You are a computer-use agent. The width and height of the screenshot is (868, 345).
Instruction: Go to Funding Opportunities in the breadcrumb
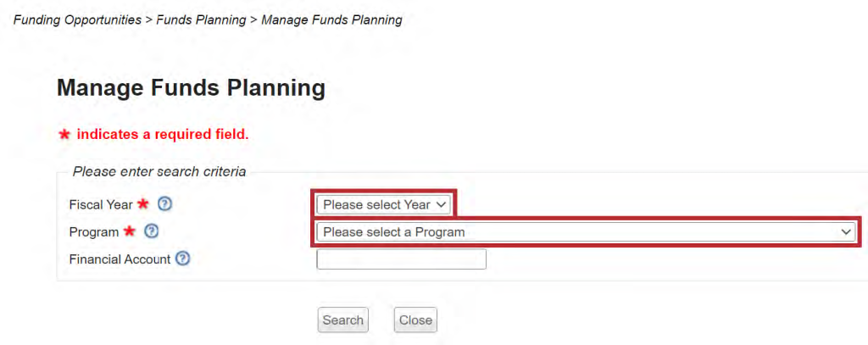77,19
